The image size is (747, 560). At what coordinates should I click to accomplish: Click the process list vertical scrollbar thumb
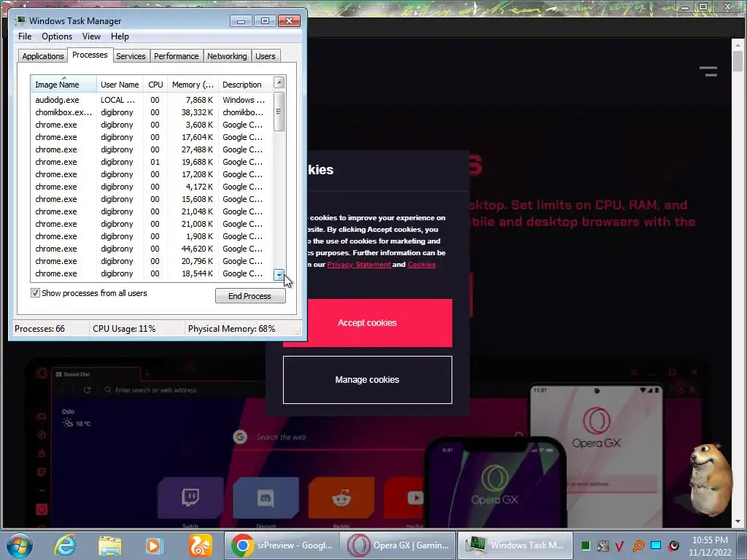click(279, 112)
